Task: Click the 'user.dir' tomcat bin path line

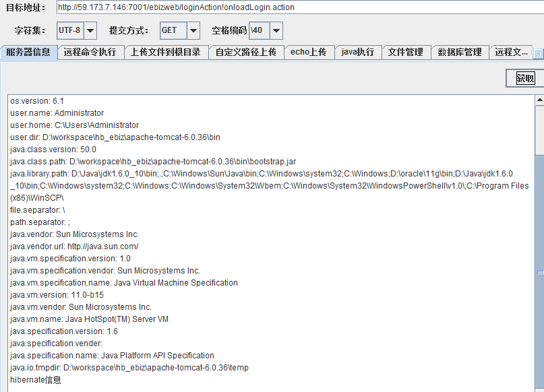Action: click(115, 137)
